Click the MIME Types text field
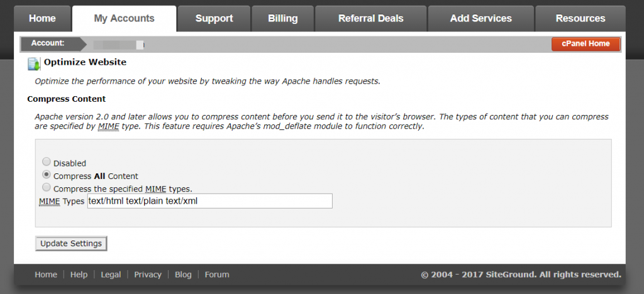 click(x=209, y=201)
